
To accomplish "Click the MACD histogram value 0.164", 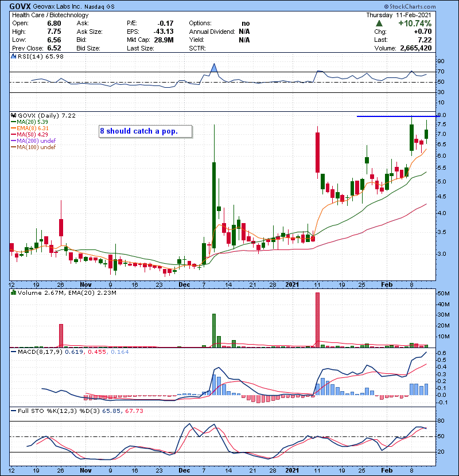I will [x=120, y=352].
